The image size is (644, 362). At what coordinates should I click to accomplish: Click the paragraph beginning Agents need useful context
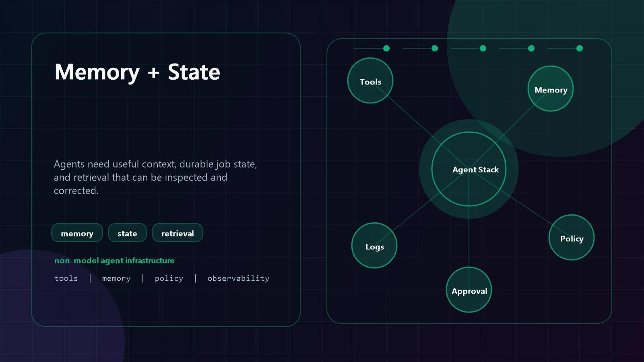(155, 177)
